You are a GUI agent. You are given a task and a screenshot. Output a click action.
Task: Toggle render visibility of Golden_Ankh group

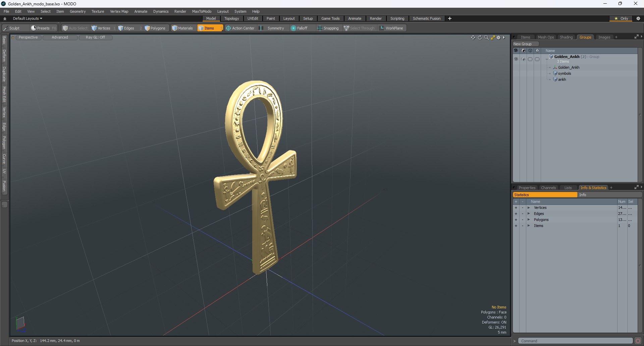tap(523, 59)
